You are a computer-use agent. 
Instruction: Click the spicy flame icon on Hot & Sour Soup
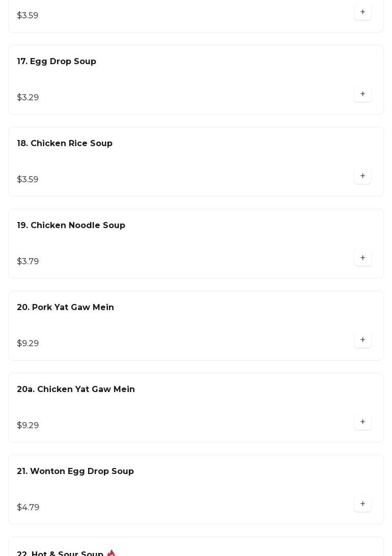click(111, 553)
